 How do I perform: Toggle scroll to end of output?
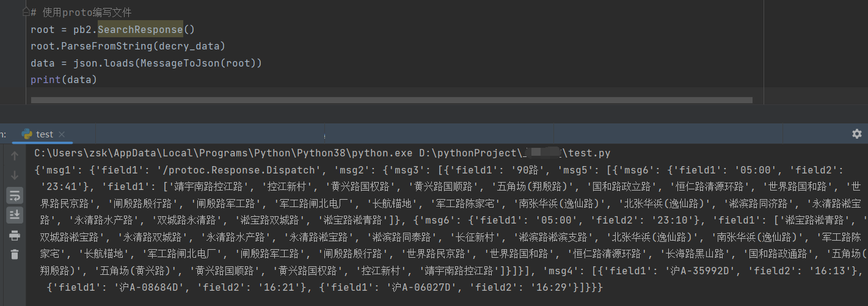pos(15,215)
